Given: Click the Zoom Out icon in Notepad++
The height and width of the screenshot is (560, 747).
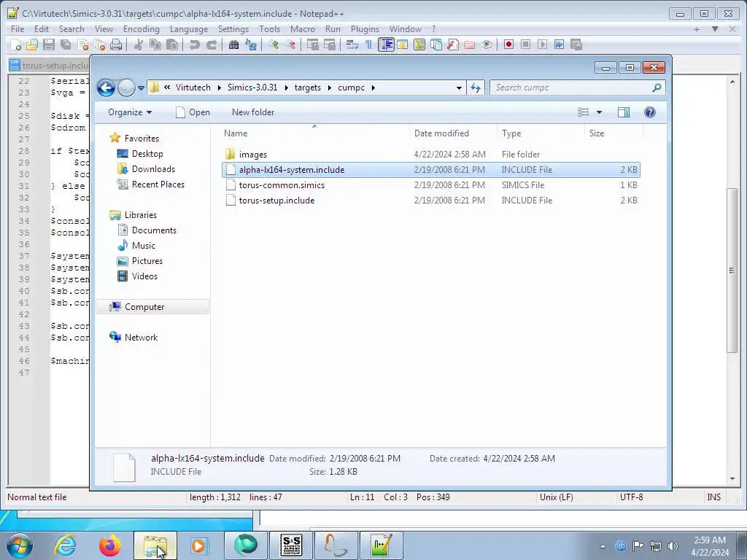Looking at the screenshot, I should click(x=290, y=44).
